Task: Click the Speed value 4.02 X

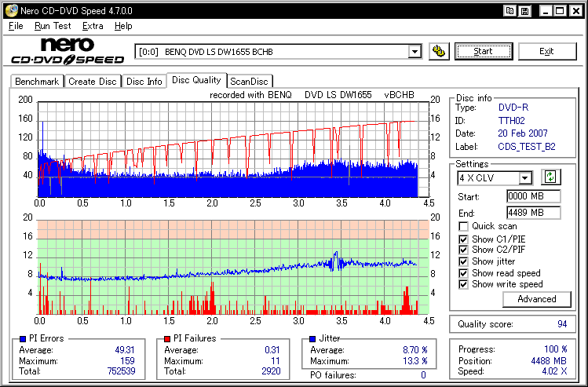Action: [554, 371]
